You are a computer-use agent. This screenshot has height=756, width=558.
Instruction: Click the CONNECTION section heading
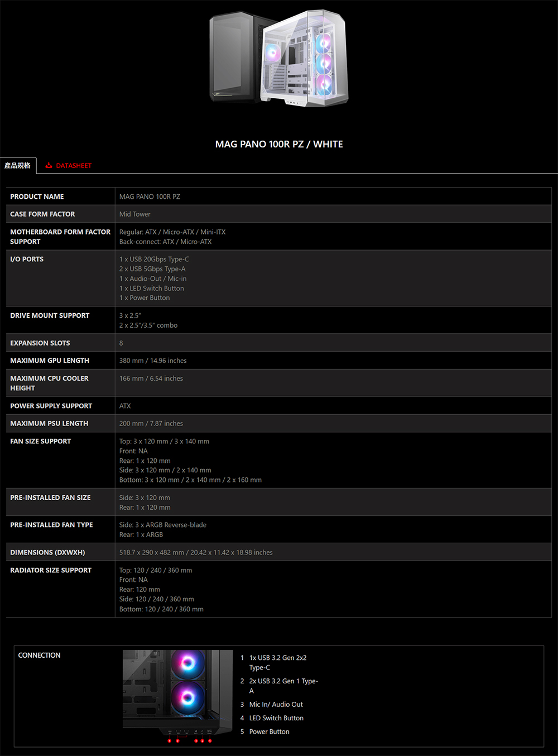39,655
